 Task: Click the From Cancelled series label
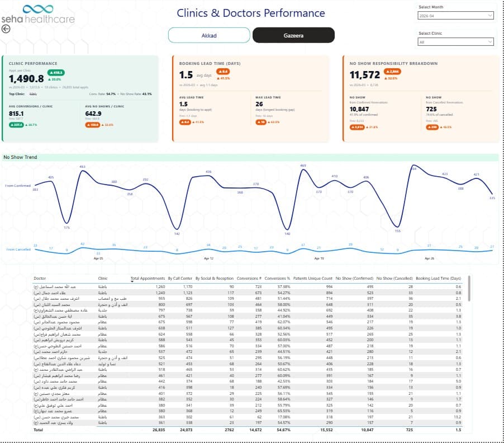pyautogui.click(x=18, y=249)
